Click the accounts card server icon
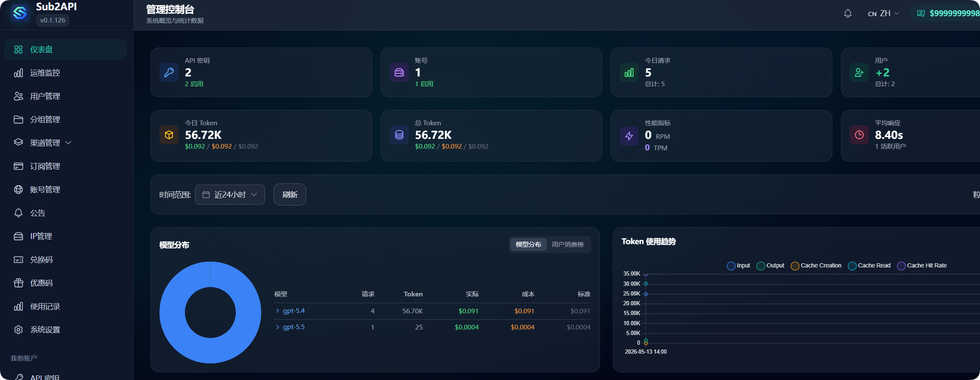The image size is (980, 380). [x=399, y=72]
